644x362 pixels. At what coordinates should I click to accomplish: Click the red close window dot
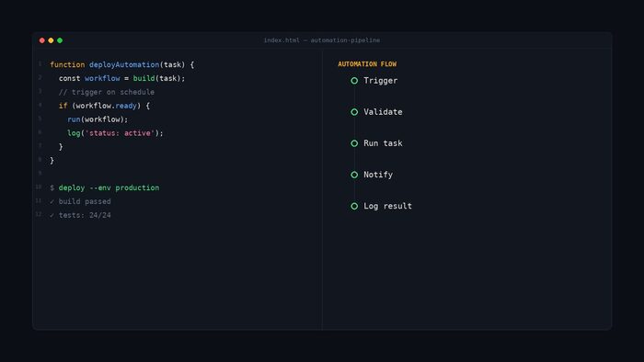42,40
